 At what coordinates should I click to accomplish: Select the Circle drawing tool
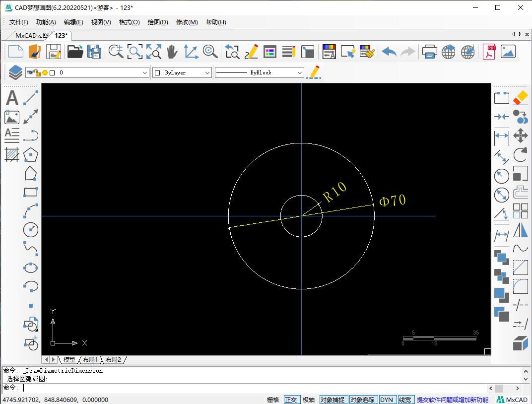tap(31, 229)
